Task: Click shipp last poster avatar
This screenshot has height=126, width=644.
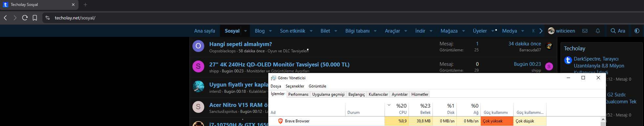Action: point(549,66)
